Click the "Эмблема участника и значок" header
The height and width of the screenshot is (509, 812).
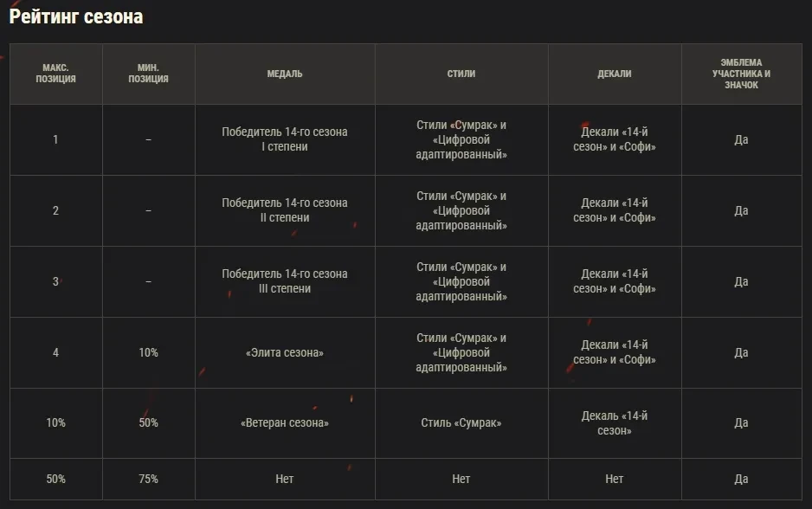(741, 74)
